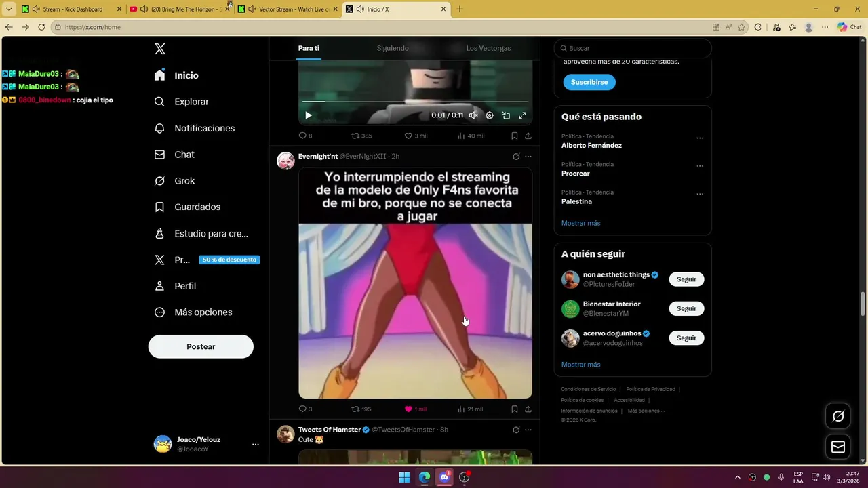Open more options on Tweets Of Hamster post
The image size is (868, 488).
pos(528,430)
